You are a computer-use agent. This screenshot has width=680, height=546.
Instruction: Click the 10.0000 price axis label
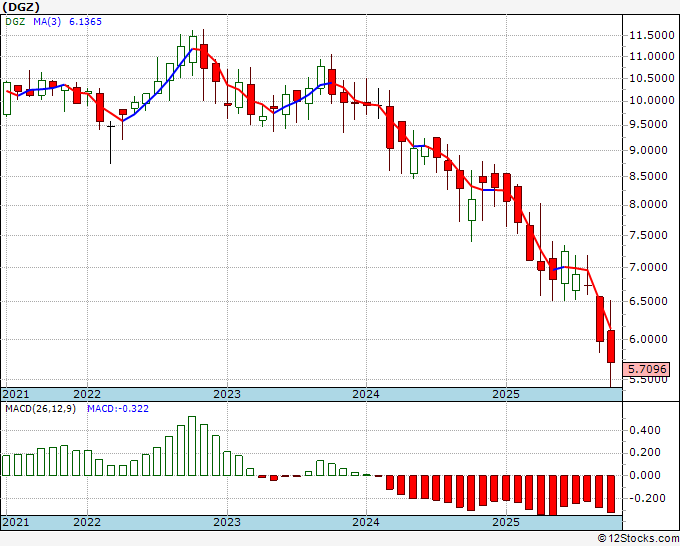tap(652, 100)
